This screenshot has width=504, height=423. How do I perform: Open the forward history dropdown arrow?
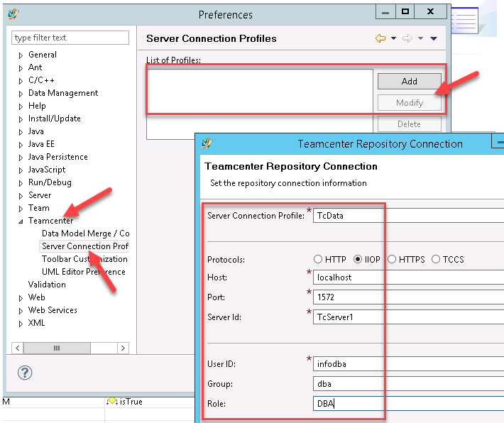click(x=420, y=38)
